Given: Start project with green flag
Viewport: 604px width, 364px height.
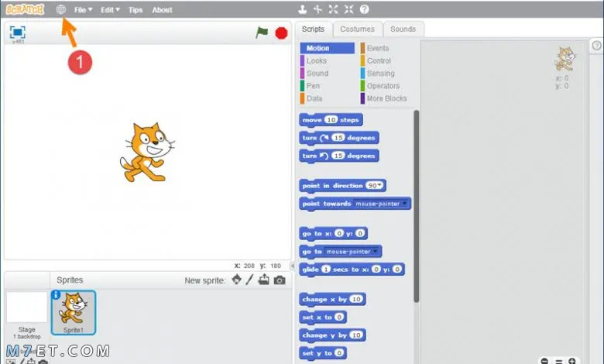Looking at the screenshot, I should (262, 33).
